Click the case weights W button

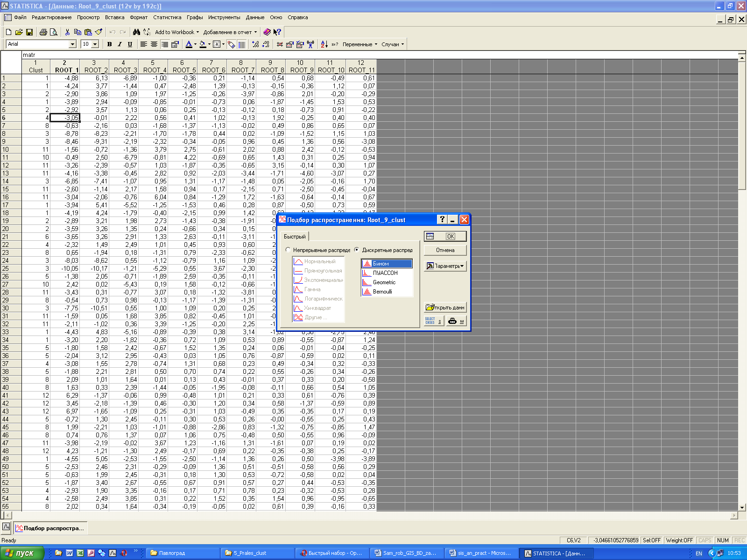tap(457, 321)
